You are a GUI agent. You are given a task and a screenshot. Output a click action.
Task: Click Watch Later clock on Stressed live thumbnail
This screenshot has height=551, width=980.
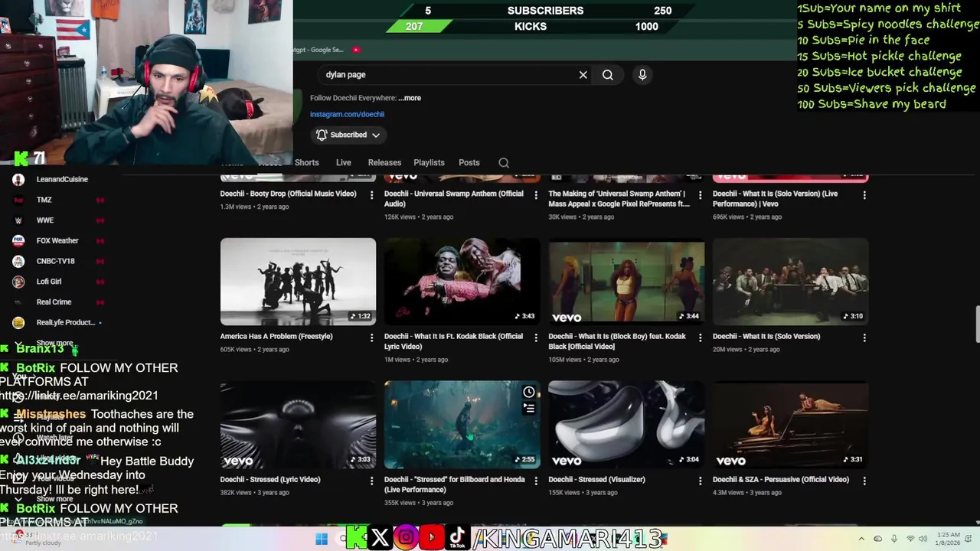[528, 393]
